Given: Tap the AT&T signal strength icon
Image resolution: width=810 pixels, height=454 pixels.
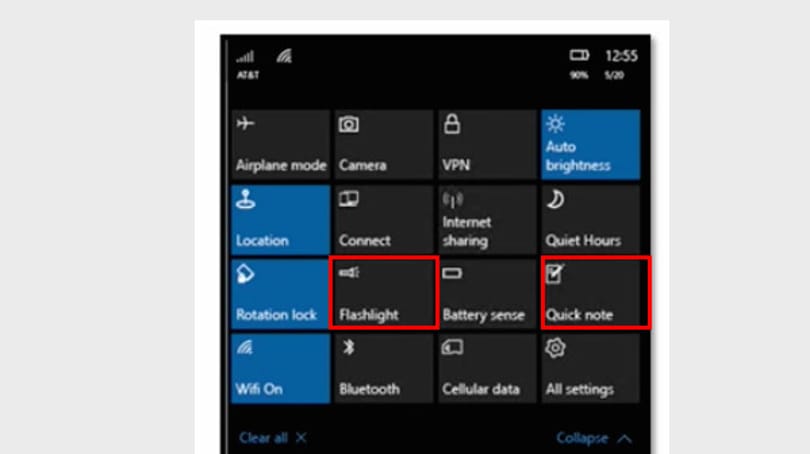Looking at the screenshot, I should click(246, 56).
